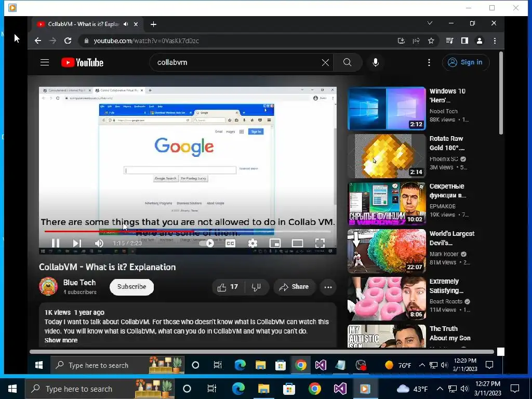This screenshot has width=532, height=399.
Task: Go back using Chrome's back arrow
Action: (37, 41)
